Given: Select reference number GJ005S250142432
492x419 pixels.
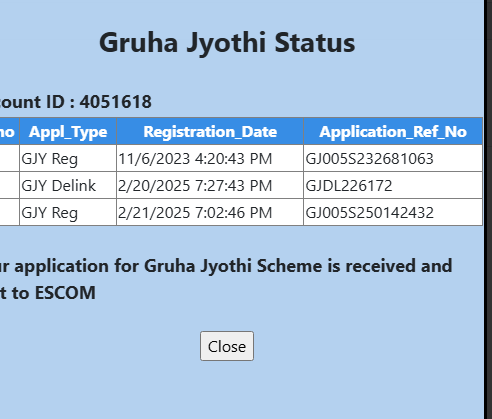Looking at the screenshot, I should (x=369, y=213).
